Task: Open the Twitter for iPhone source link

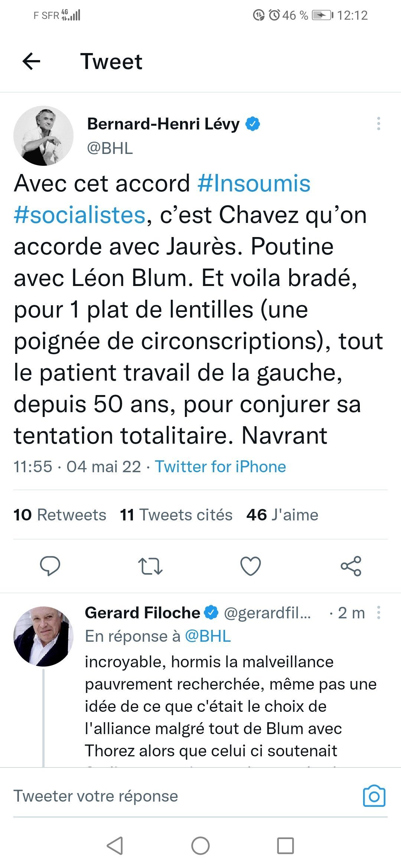Action: [x=221, y=467]
